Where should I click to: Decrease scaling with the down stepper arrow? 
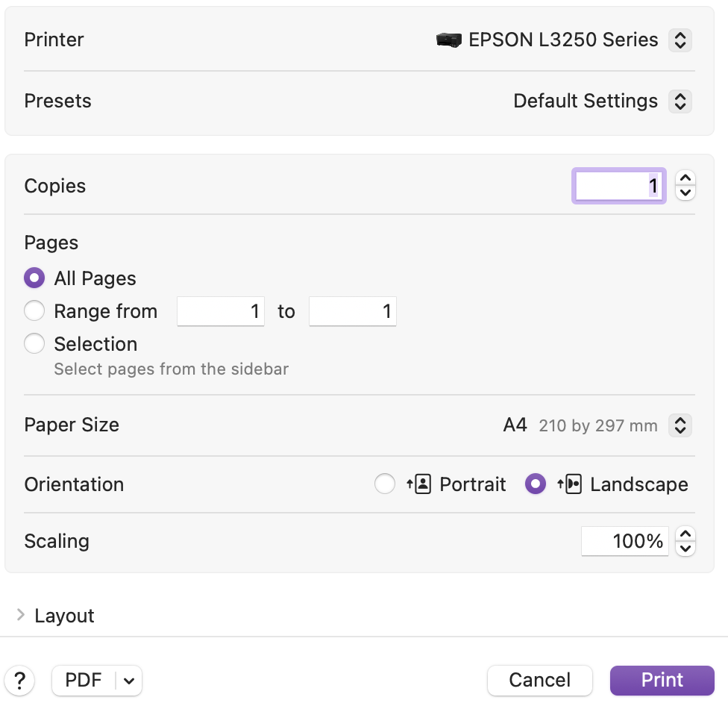tap(685, 549)
